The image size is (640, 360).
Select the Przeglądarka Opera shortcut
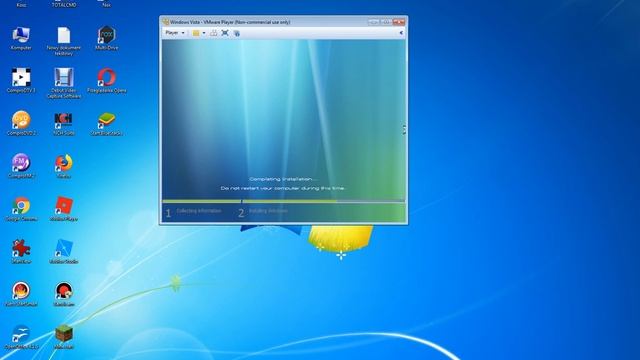coord(107,81)
